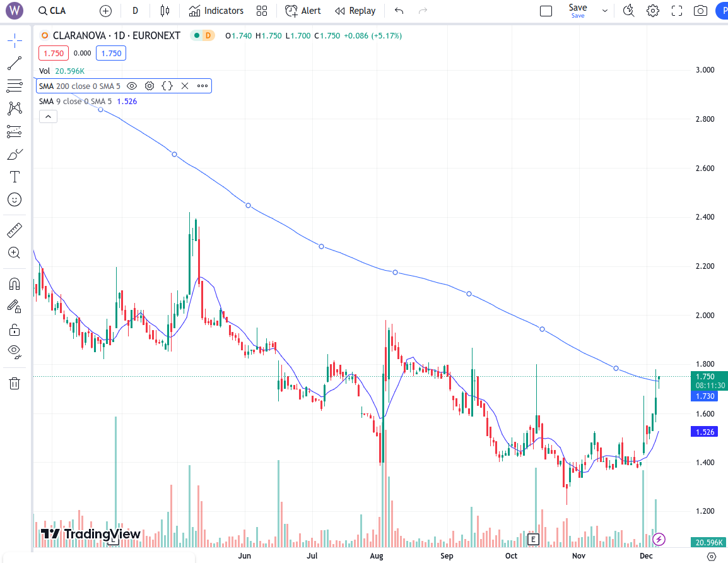Collapse the indicator legend chevron
The image size is (728, 563).
point(48,116)
